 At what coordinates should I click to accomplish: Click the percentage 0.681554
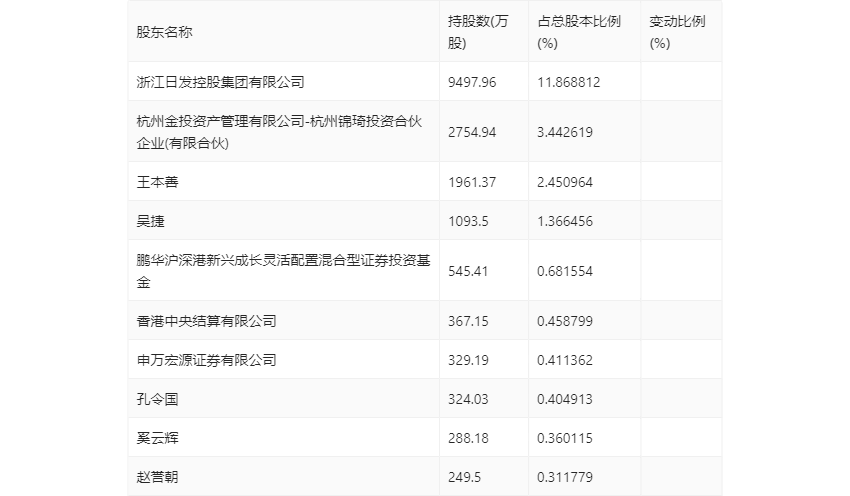tap(565, 270)
